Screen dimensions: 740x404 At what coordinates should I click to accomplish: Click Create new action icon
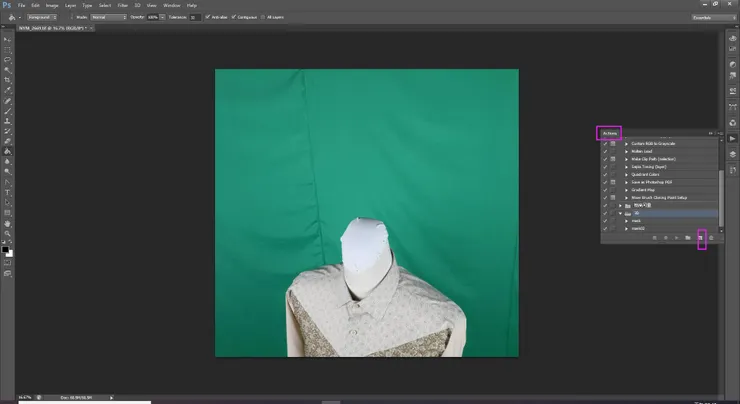(x=701, y=238)
